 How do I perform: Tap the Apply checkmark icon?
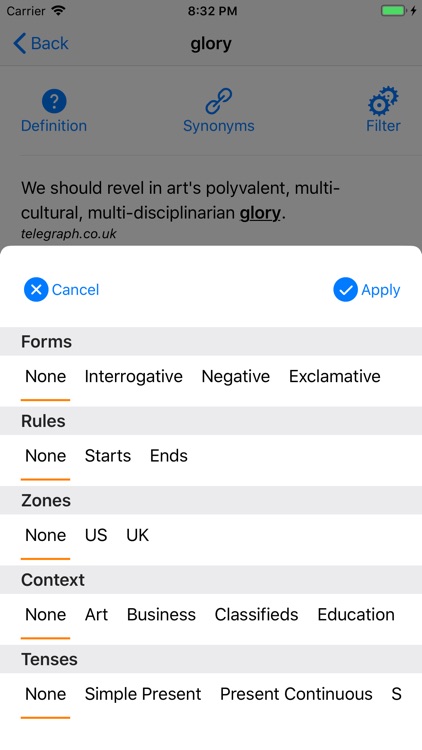tap(345, 289)
